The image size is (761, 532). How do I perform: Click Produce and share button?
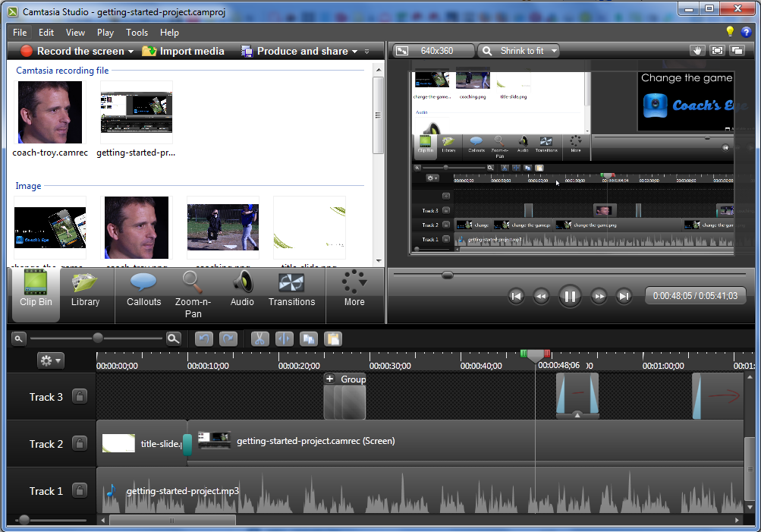(295, 51)
